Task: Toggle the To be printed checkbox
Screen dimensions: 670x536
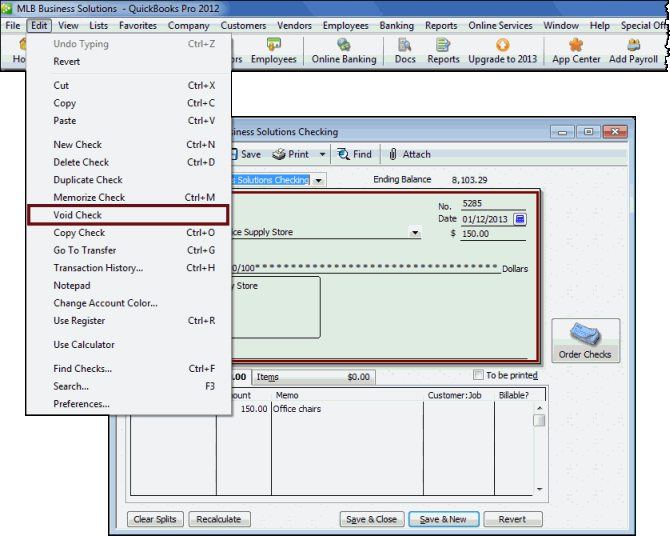Action: coord(478,375)
